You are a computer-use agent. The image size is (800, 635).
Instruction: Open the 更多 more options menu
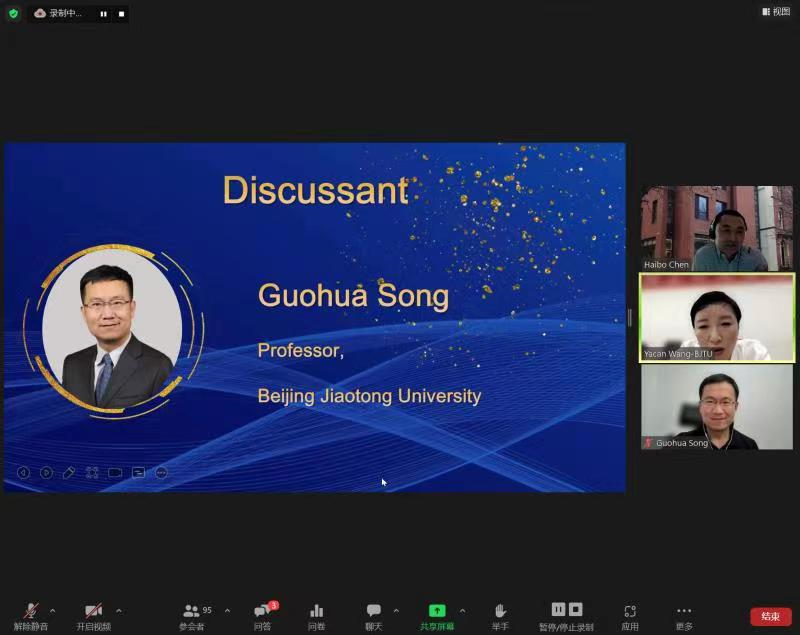click(x=684, y=616)
